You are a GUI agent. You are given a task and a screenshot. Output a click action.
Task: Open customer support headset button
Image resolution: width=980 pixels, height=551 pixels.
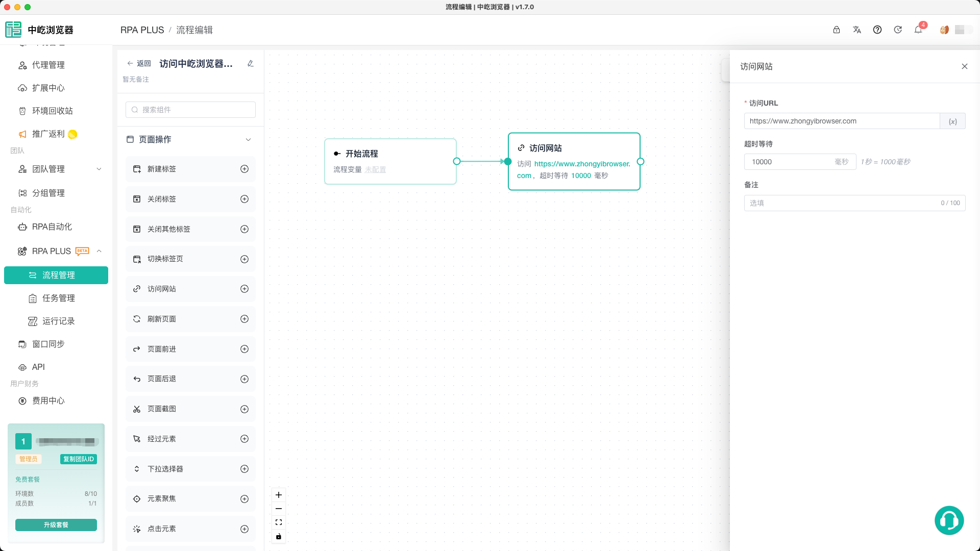[949, 520]
